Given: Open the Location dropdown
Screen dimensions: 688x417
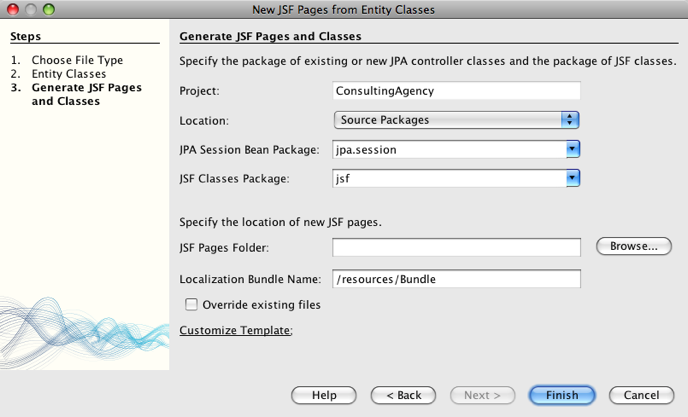Looking at the screenshot, I should click(x=457, y=120).
